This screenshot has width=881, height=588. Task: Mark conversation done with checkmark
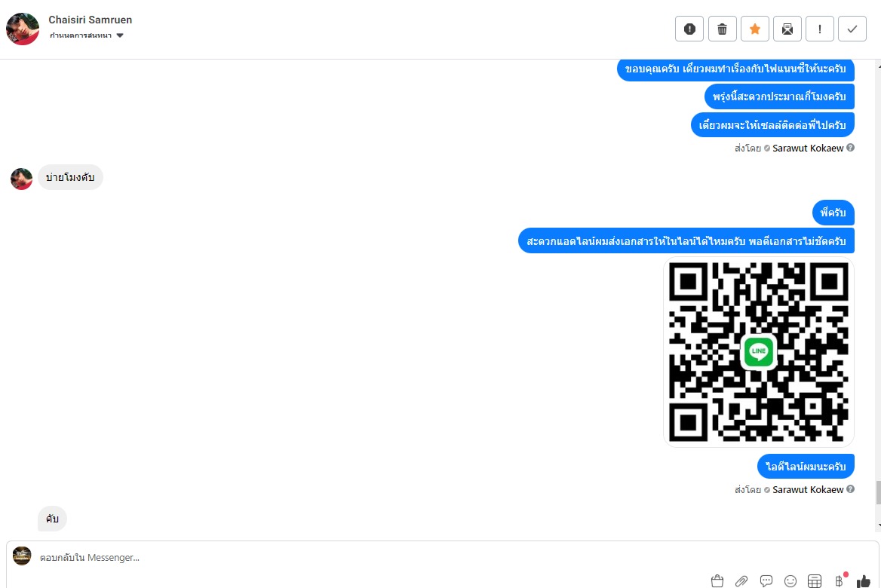(x=852, y=29)
